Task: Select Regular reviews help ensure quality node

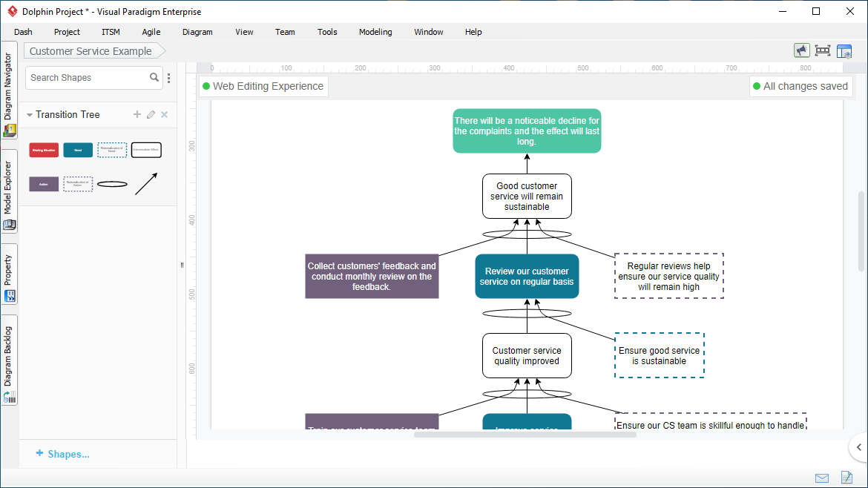Action: point(668,277)
